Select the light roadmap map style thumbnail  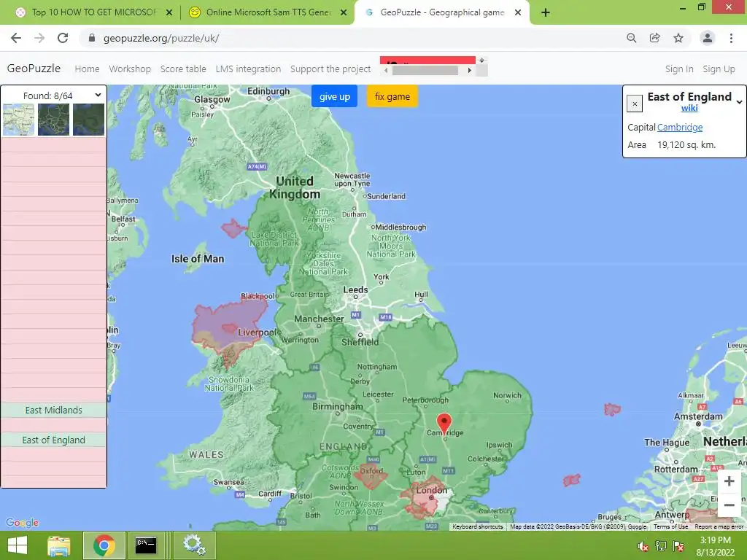(18, 120)
